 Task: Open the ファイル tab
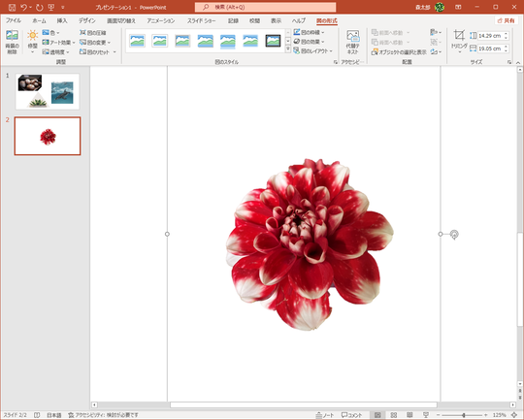coord(14,20)
